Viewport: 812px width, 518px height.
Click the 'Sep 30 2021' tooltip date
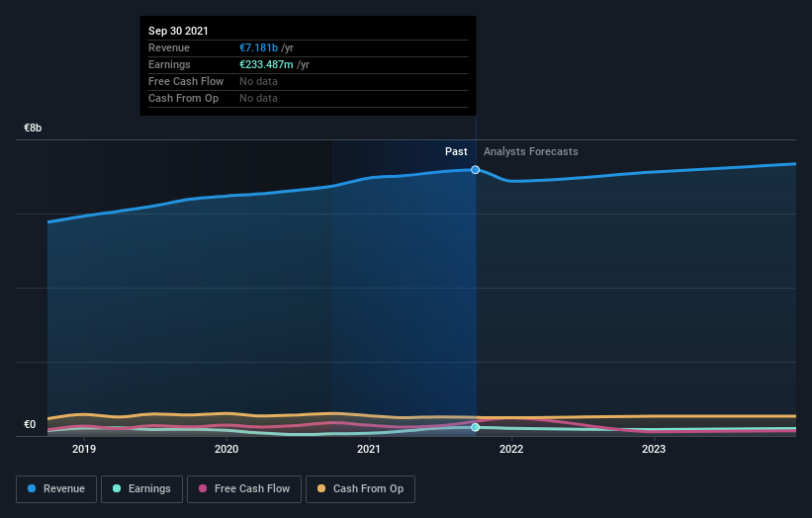tap(178, 31)
